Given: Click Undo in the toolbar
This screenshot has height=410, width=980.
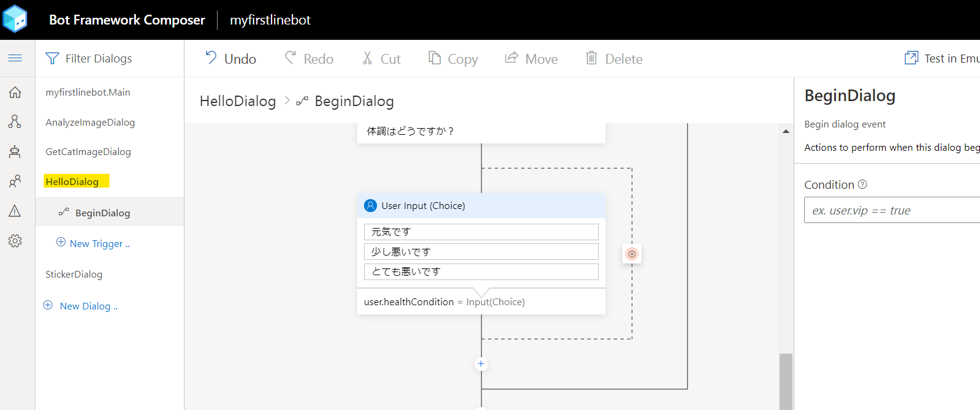Looking at the screenshot, I should pos(230,59).
